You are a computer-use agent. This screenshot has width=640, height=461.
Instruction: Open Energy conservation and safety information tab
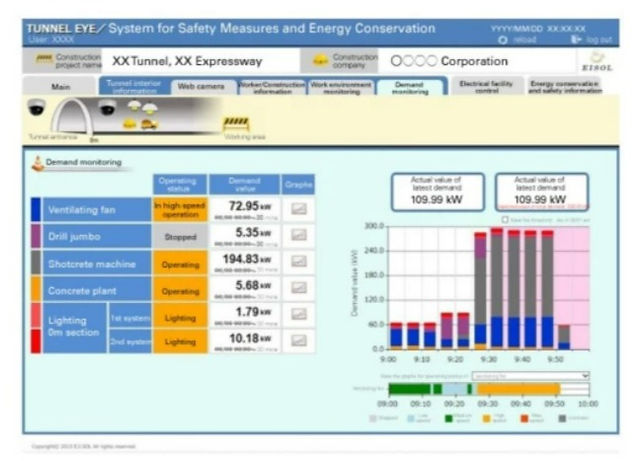click(565, 86)
